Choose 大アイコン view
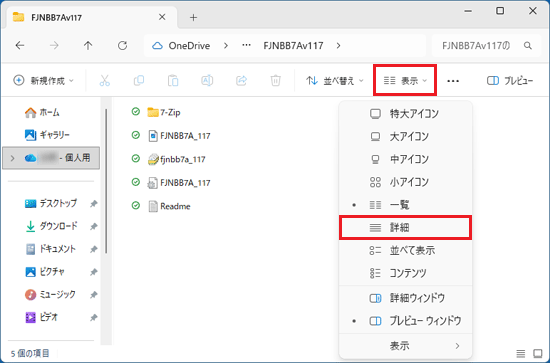This screenshot has width=550, height=363. coord(405,137)
